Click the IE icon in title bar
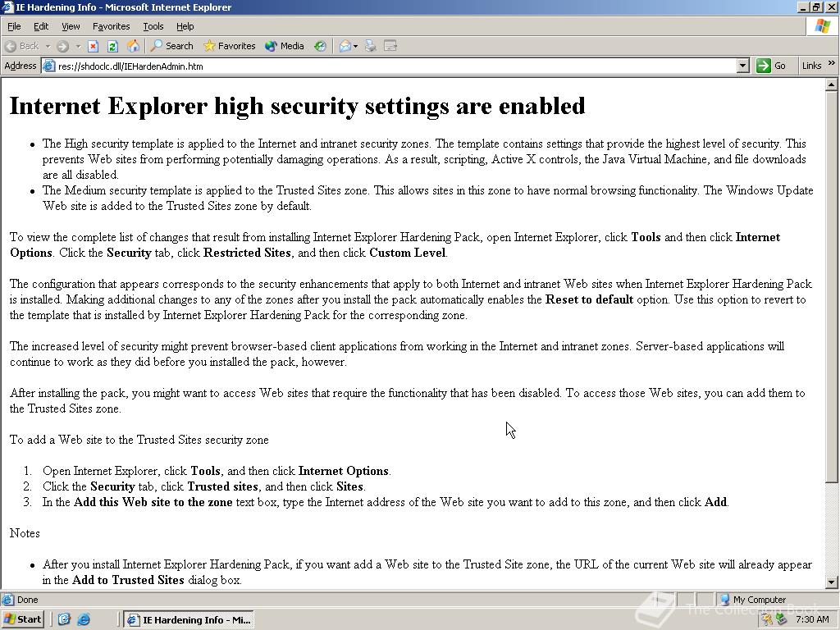 click(x=7, y=7)
